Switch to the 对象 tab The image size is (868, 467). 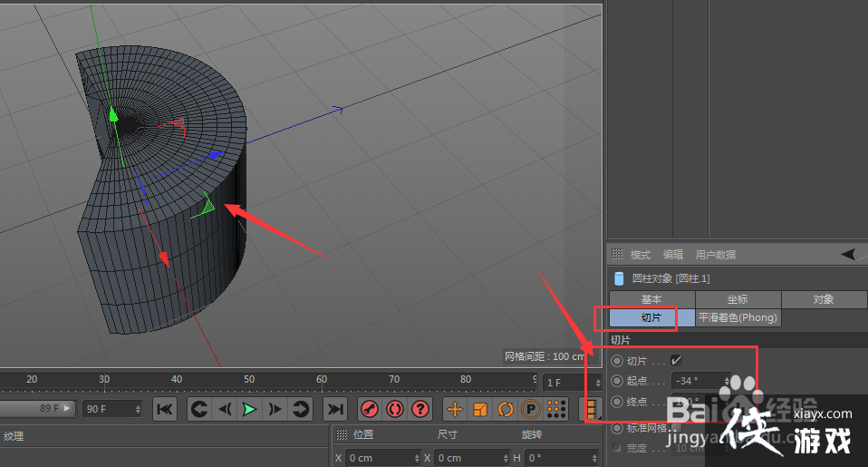(x=825, y=299)
